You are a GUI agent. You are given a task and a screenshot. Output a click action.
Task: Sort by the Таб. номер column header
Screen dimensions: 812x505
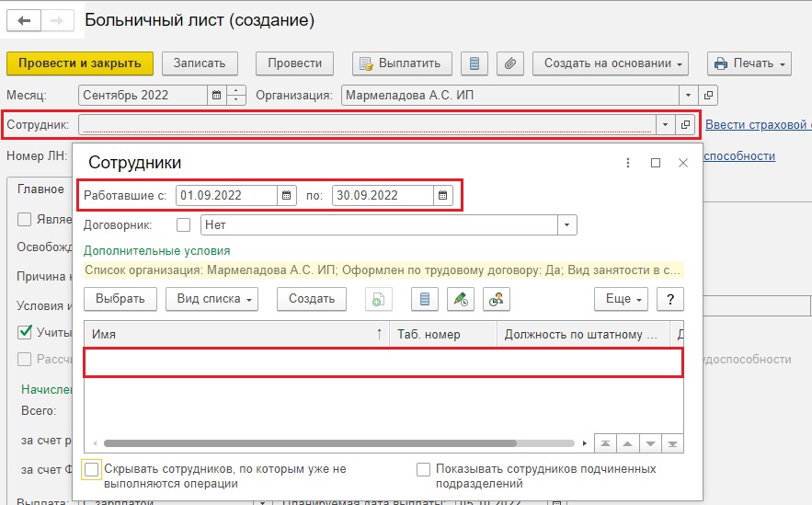(x=443, y=335)
